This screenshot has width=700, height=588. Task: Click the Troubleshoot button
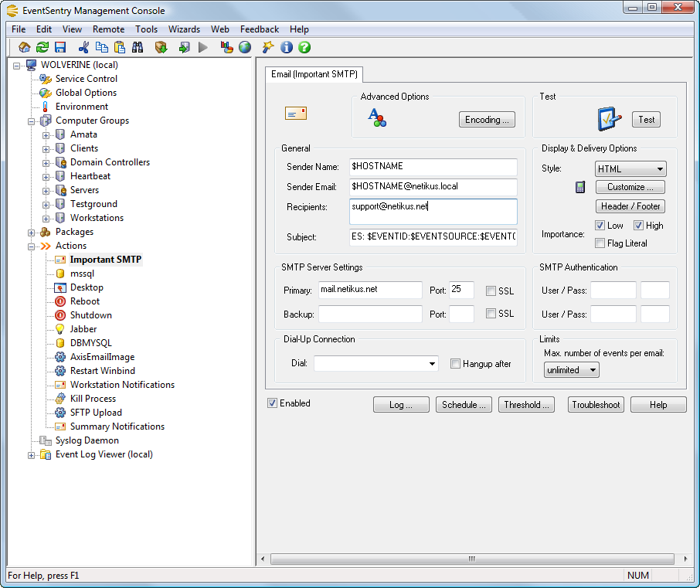[x=596, y=405]
